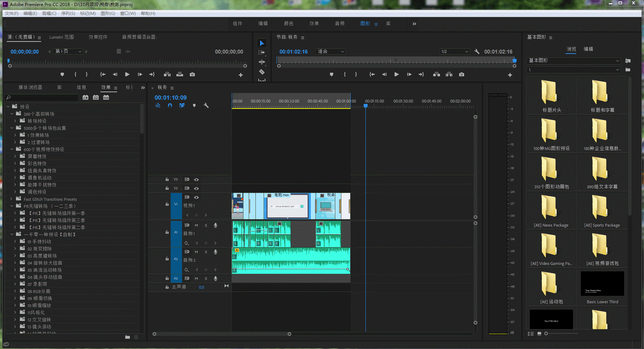Open timeline display settings wrench
Viewport: 644px width, 349px height.
point(206,105)
